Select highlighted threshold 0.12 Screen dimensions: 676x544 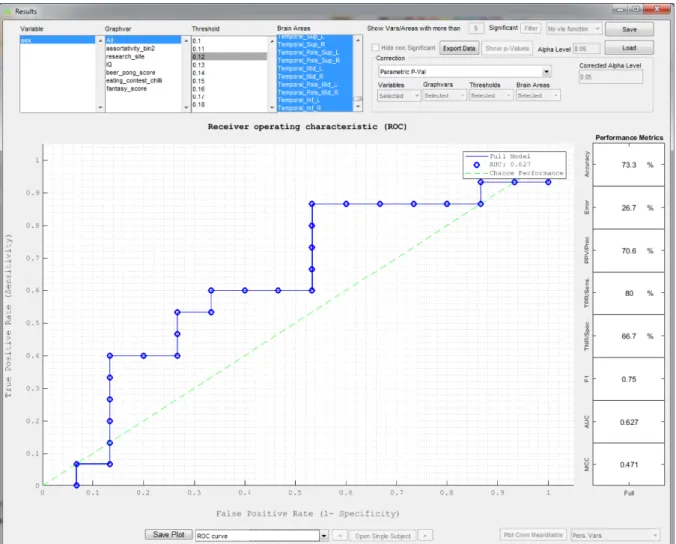click(229, 56)
